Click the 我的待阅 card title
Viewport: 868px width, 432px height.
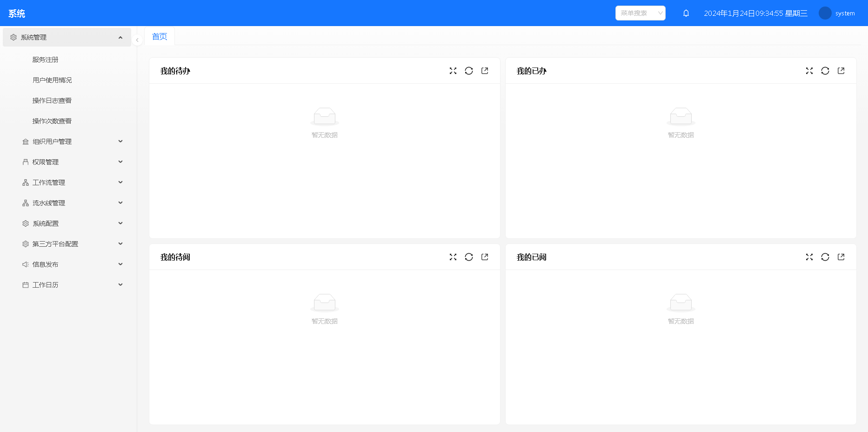coord(175,257)
